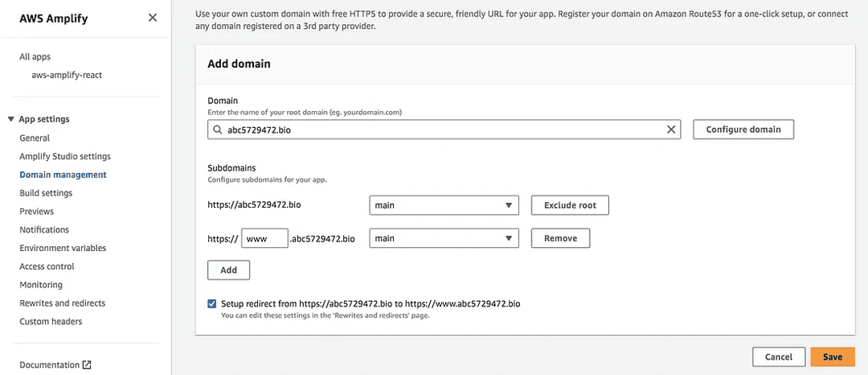Cancel adding the domain
The height and width of the screenshot is (375, 868).
[x=778, y=357]
